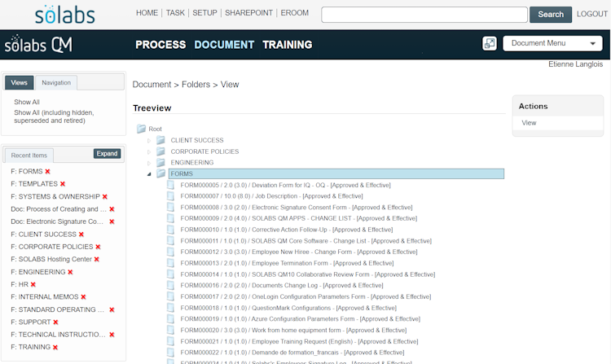Remove F: CORPORATE POLICIES from recent items

pos(98,247)
